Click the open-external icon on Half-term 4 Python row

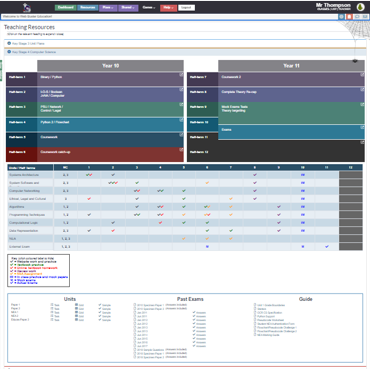tap(181, 120)
